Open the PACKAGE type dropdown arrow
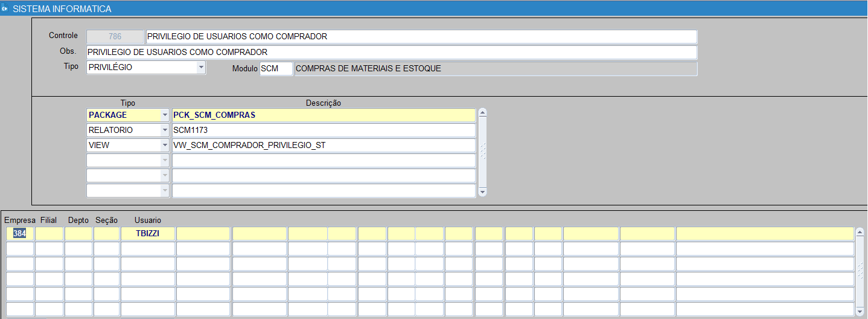The image size is (868, 319). pos(165,115)
